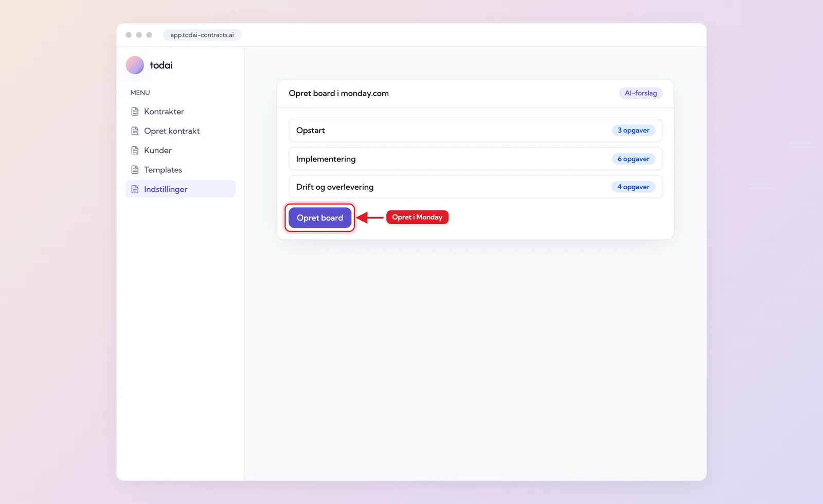Click the AI-forslag badge
The width and height of the screenshot is (823, 504).
click(x=640, y=93)
